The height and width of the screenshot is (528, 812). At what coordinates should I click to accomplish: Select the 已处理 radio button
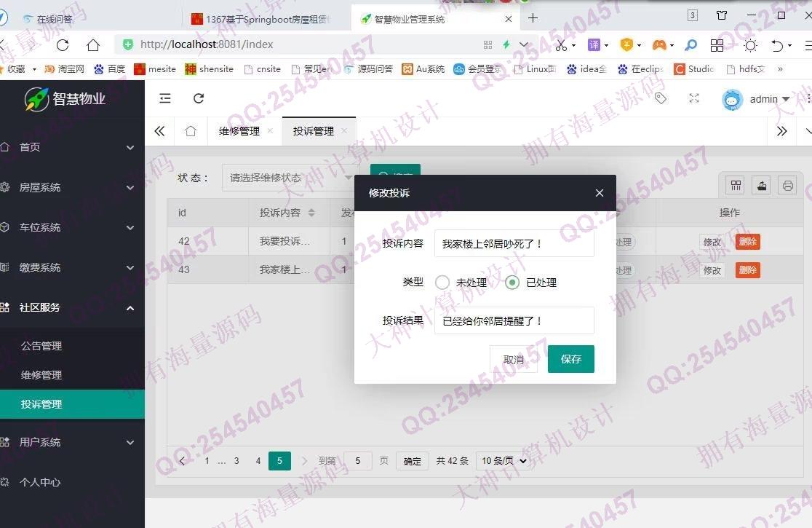512,283
